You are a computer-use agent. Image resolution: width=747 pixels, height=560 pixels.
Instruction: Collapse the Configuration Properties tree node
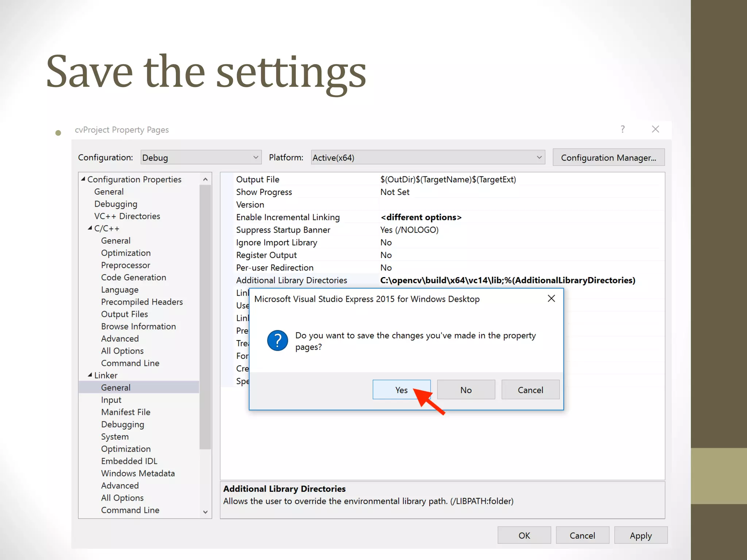tap(83, 179)
